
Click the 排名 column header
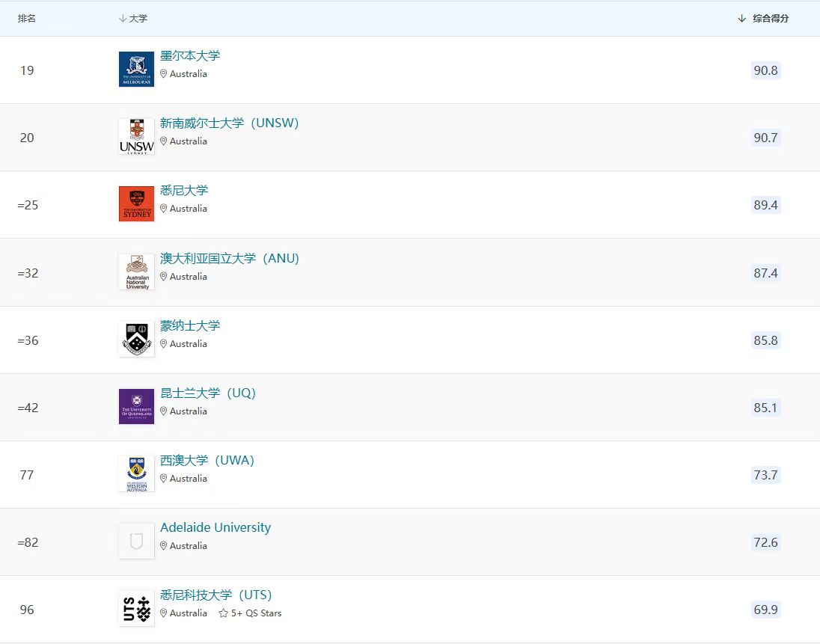pyautogui.click(x=27, y=18)
